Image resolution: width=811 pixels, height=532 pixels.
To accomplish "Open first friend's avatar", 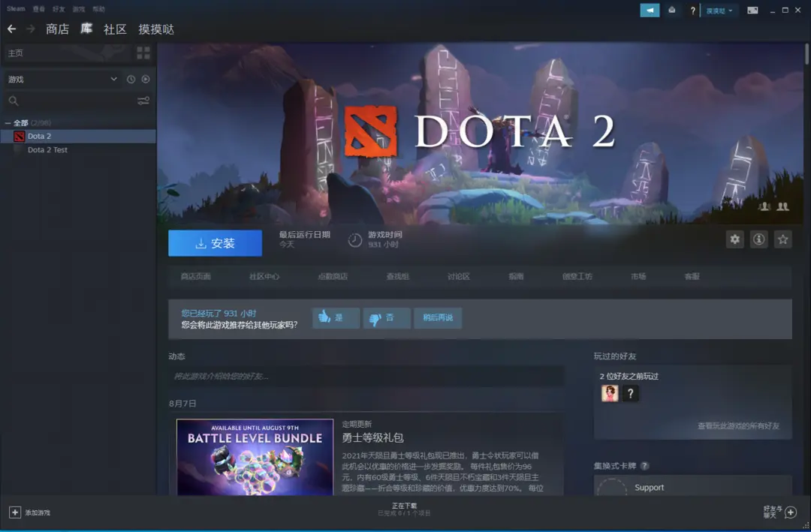I will pos(610,393).
